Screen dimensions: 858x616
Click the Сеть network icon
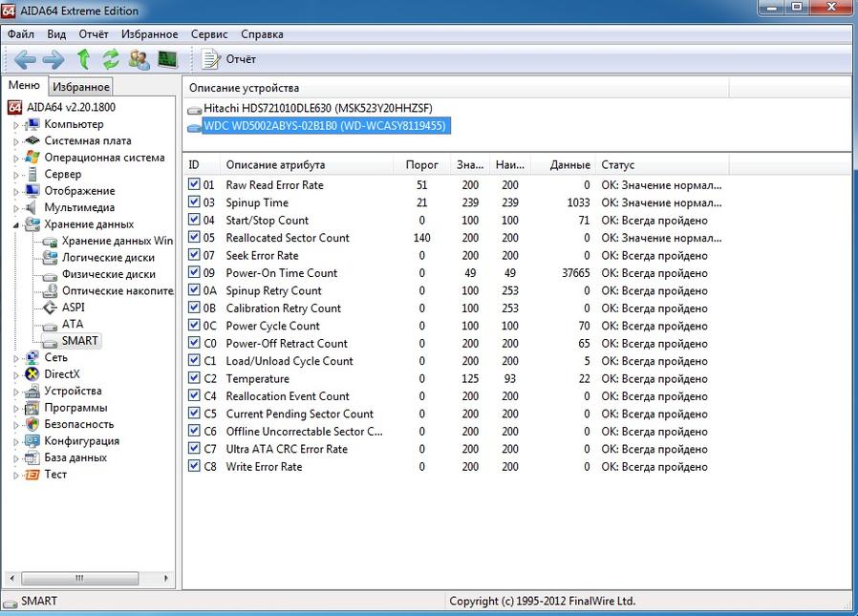point(32,358)
